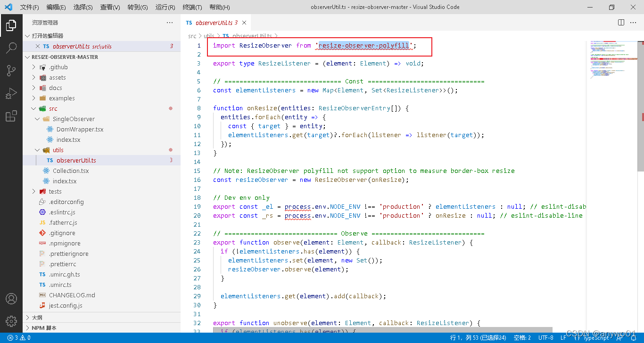Expand the examples folder
Screen dimensions: 644x343
(x=101, y=98)
